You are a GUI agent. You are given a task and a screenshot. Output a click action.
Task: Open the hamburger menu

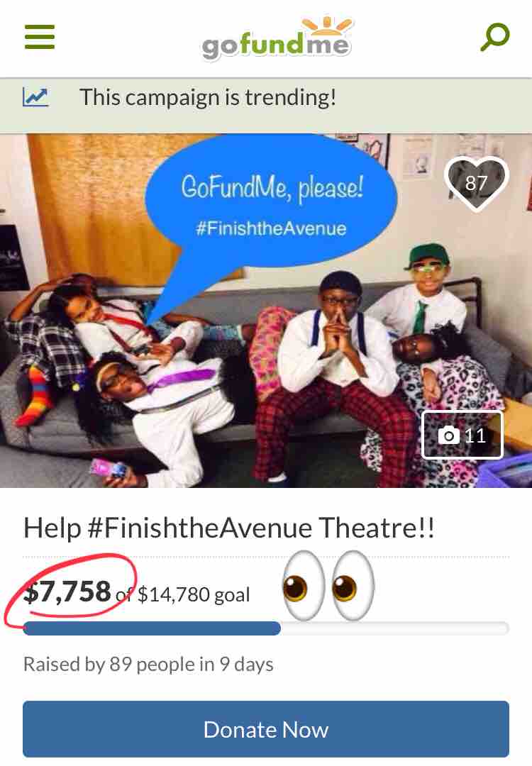pyautogui.click(x=40, y=37)
